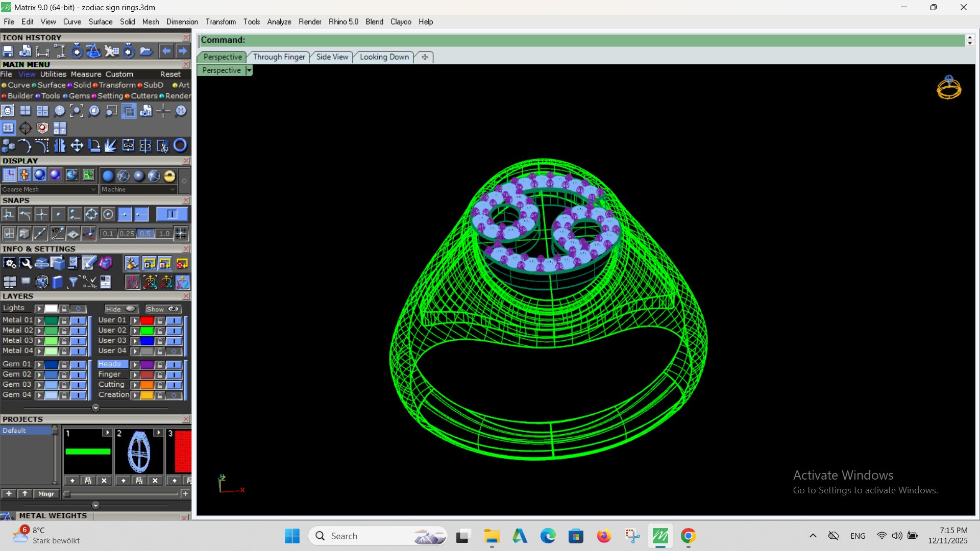Viewport: 980px width, 551px height.
Task: Click the gears options icon in Info & Settings
Action: pyautogui.click(x=10, y=263)
